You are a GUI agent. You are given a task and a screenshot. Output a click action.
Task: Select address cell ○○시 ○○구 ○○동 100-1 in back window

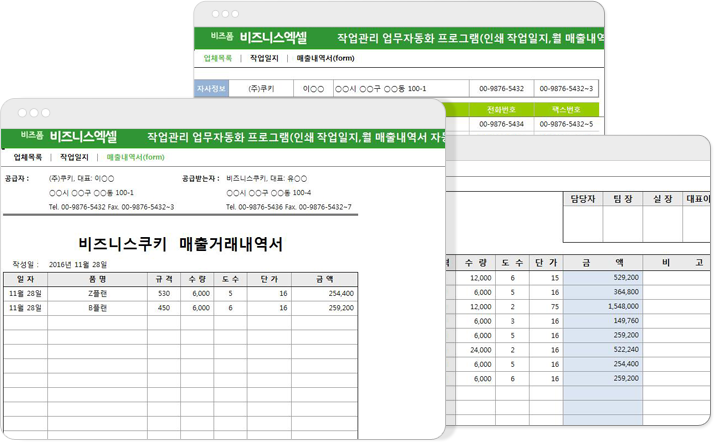401,89
